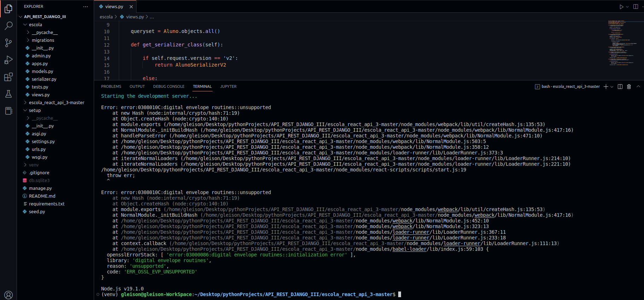Follow the loader-runner link in context.callback line
The height and width of the screenshot is (300, 644).
(462, 243)
